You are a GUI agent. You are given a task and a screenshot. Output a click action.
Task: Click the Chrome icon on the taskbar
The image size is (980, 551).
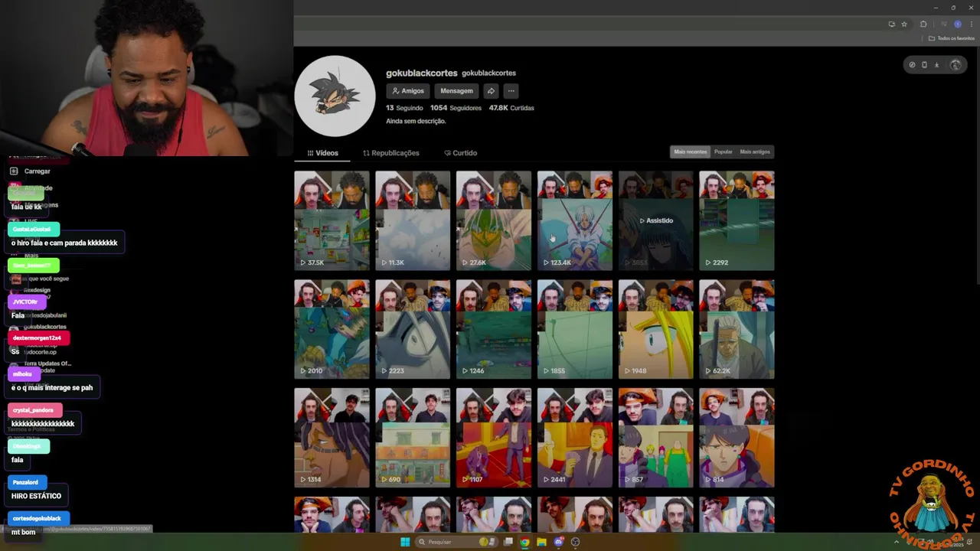click(x=524, y=542)
